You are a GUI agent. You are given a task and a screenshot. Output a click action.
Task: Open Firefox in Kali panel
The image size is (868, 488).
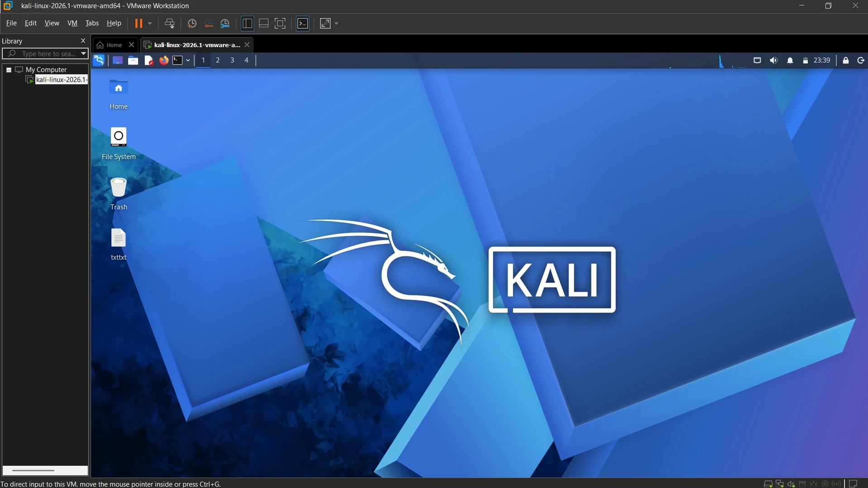pos(164,60)
